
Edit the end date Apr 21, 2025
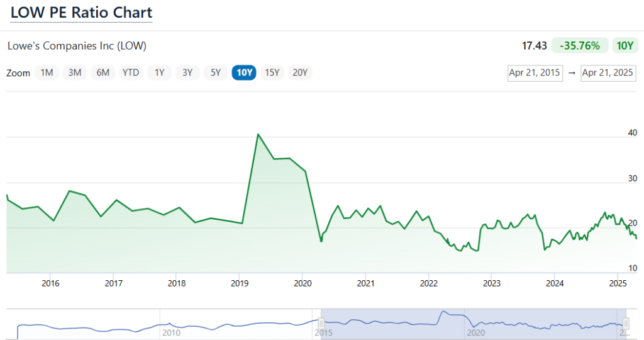608,73
